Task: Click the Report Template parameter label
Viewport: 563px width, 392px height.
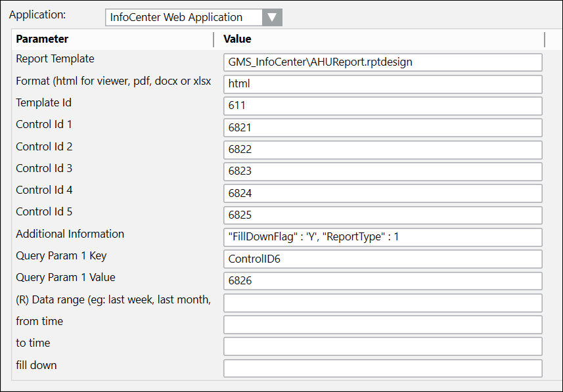Action: click(55, 59)
